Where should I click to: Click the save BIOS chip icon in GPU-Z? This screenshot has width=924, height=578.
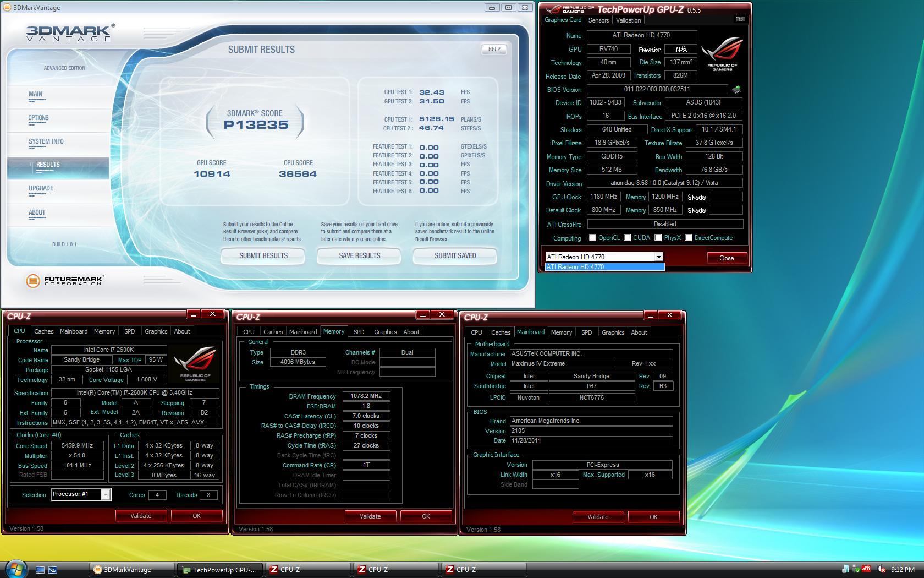(736, 89)
